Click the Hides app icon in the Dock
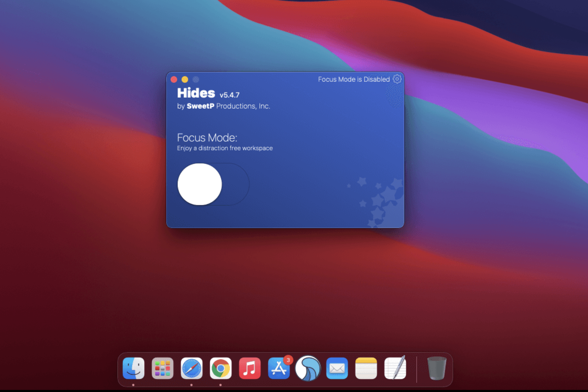The height and width of the screenshot is (392, 588). pos(308,368)
